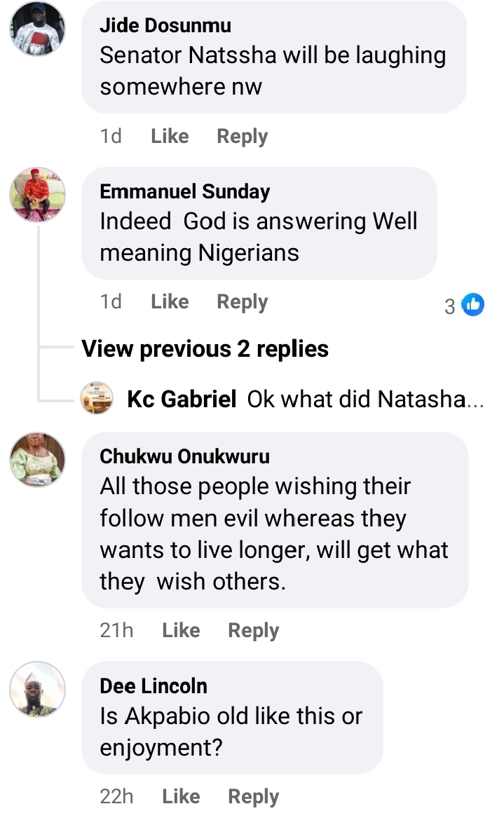This screenshot has height=825, width=504.
Task: Like Jide Dosunmu's comment
Action: click(170, 136)
